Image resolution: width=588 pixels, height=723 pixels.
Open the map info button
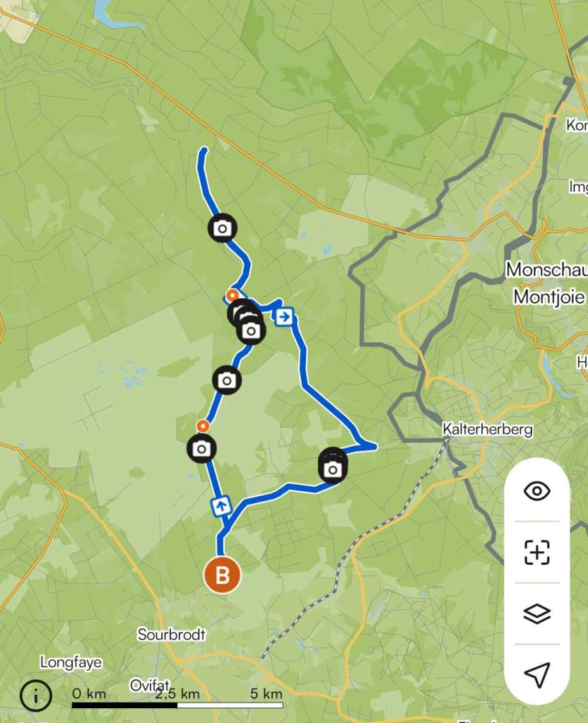tap(36, 695)
